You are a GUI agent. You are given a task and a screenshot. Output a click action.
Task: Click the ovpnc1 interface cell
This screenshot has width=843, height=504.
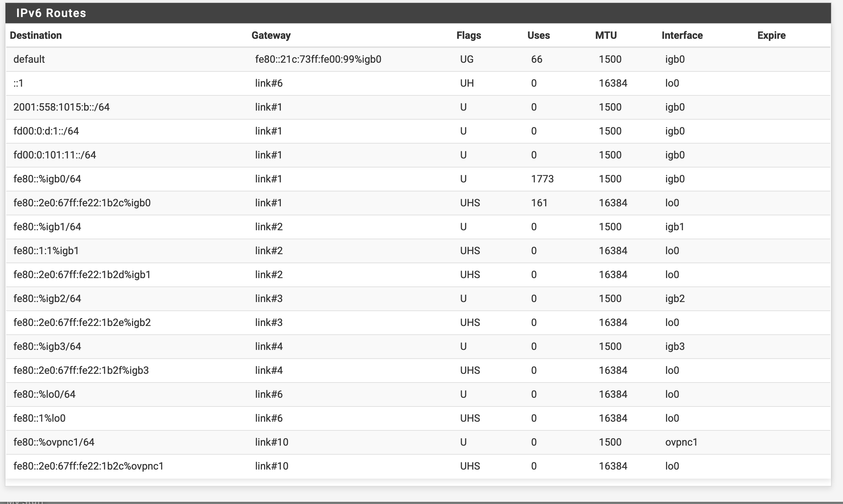[x=681, y=442]
